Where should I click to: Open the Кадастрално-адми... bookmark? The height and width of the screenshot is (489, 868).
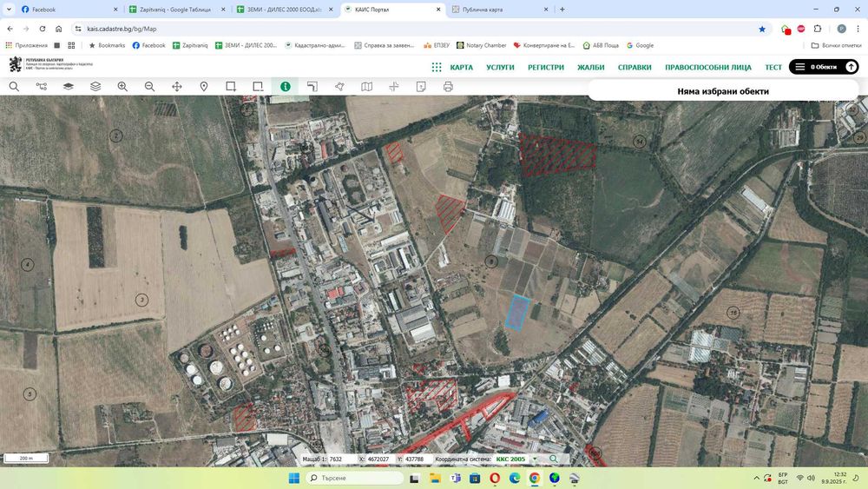point(314,45)
